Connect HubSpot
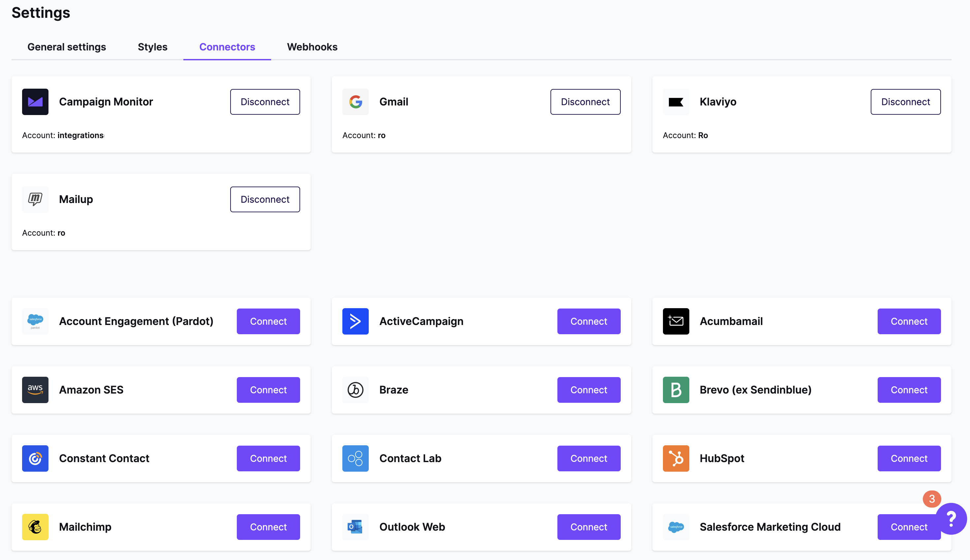The width and height of the screenshot is (970, 560). click(909, 458)
